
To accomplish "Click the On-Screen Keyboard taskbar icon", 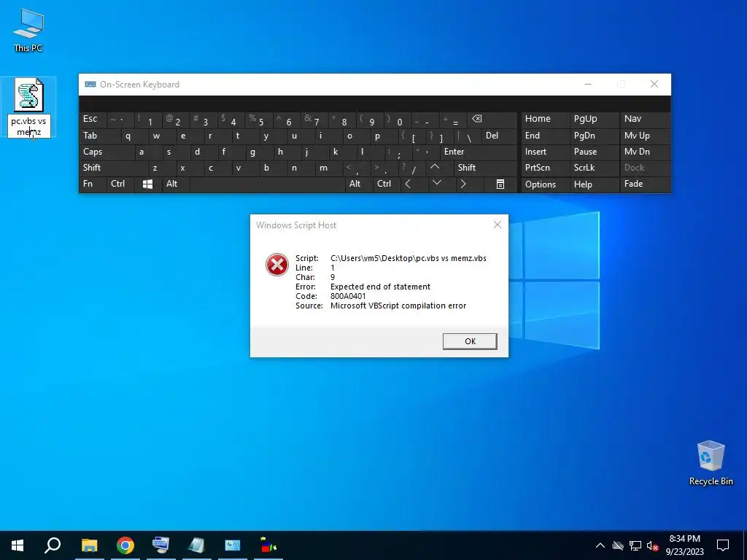I will tap(160, 545).
